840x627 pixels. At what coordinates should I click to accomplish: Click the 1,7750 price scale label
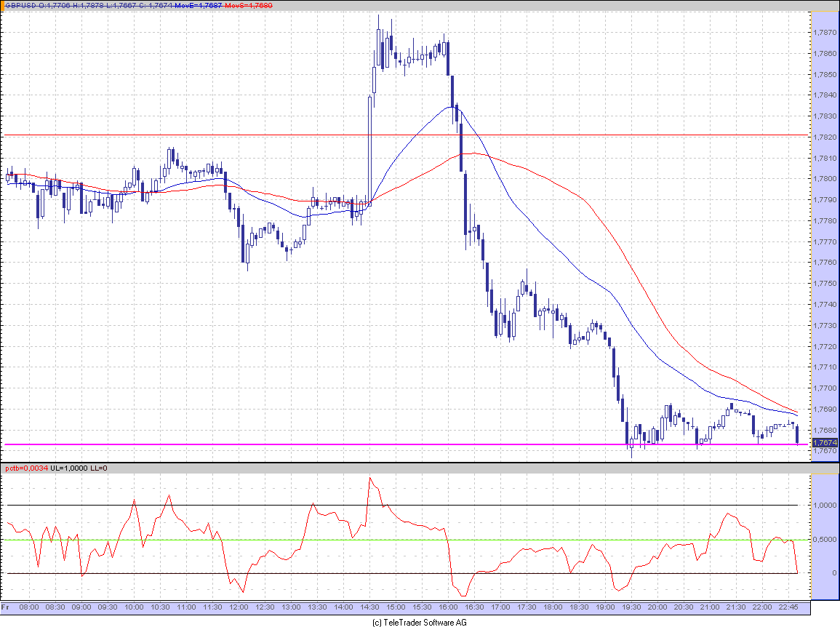(x=825, y=284)
